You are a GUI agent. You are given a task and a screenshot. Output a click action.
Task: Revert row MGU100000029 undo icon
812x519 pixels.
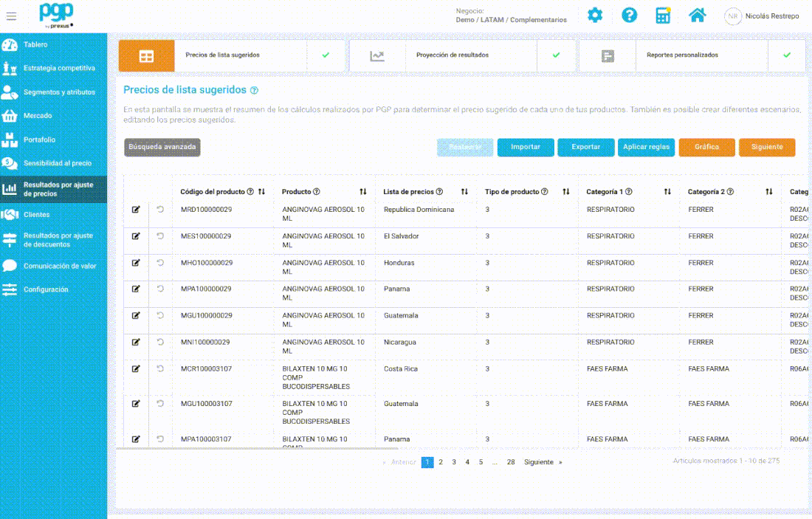[160, 315]
